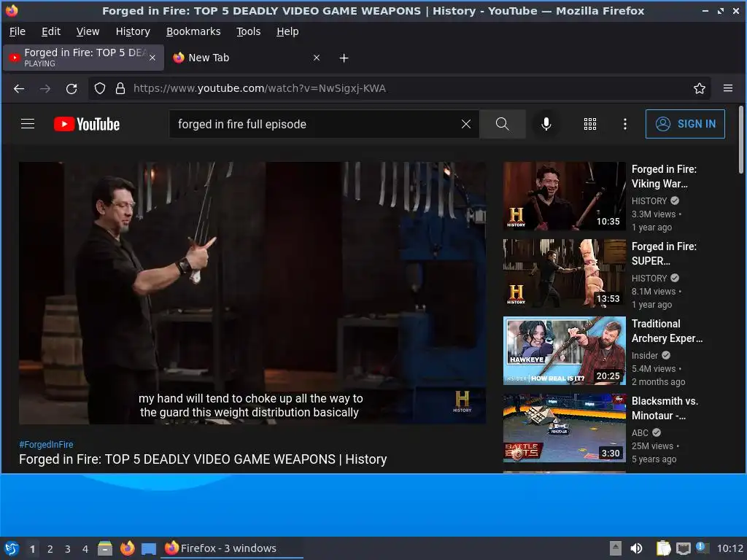Switch to workspace 3 in taskbar
Screen dimensions: 747x560
click(x=68, y=549)
